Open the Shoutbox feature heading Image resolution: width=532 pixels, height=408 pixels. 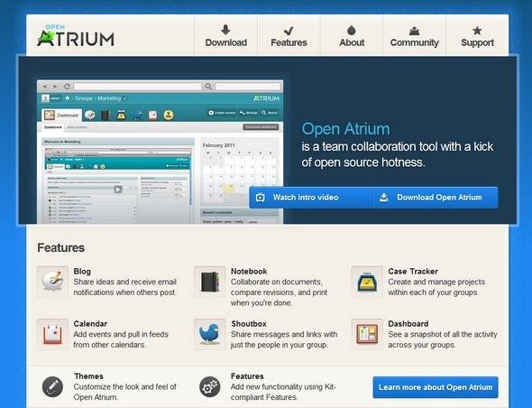(249, 323)
